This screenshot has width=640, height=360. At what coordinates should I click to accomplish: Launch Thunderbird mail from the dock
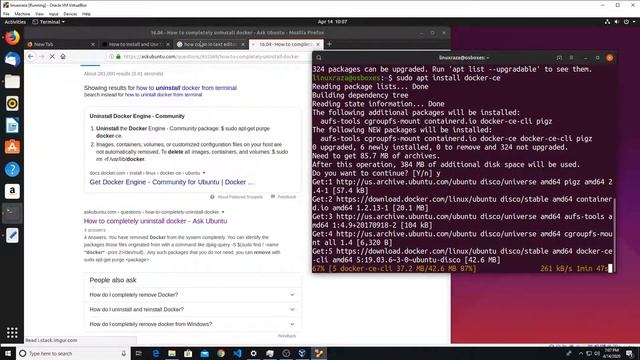12,60
